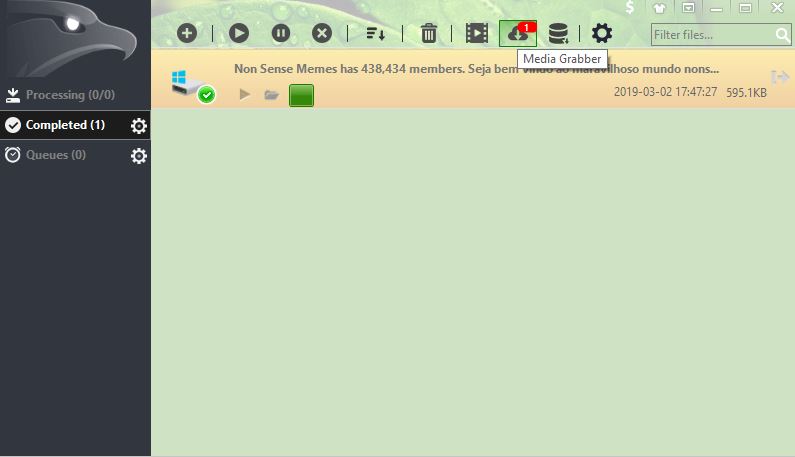This screenshot has width=795, height=457.
Task: Open the downloaded file's folder icon
Action: [271, 95]
